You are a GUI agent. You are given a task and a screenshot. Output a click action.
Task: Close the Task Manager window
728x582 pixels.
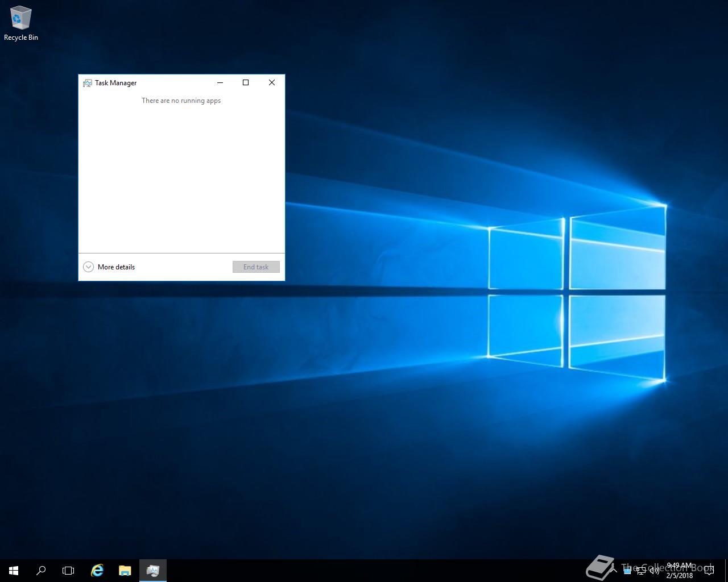[x=272, y=82]
